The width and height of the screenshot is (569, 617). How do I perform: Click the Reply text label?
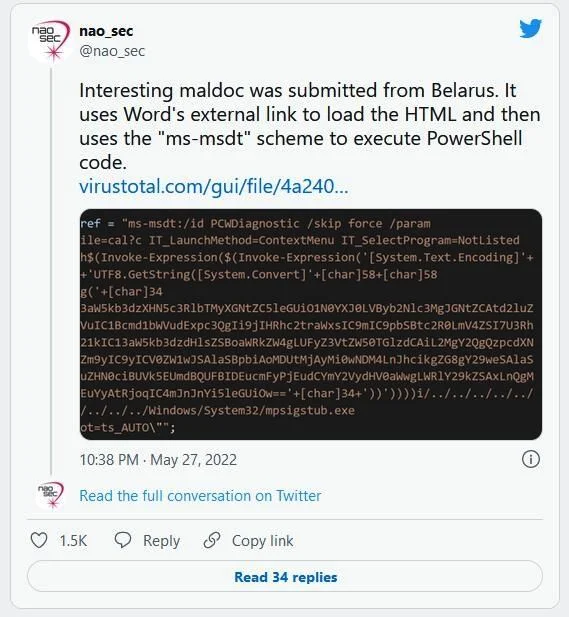(x=161, y=541)
